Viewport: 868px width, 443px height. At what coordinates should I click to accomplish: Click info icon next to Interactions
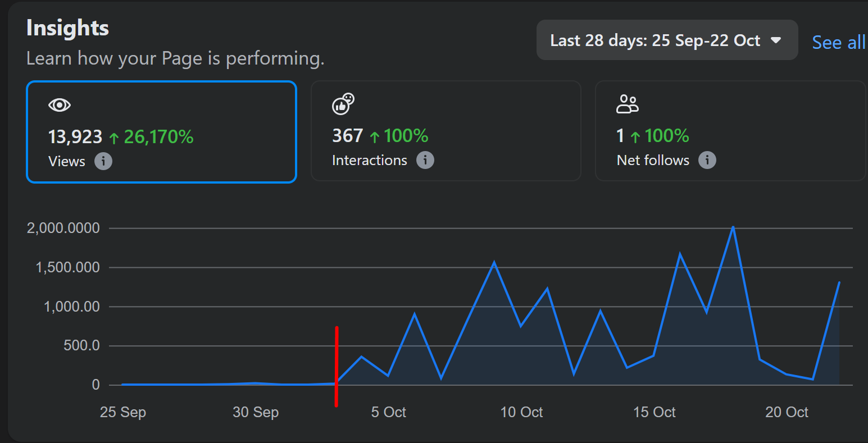tap(425, 161)
